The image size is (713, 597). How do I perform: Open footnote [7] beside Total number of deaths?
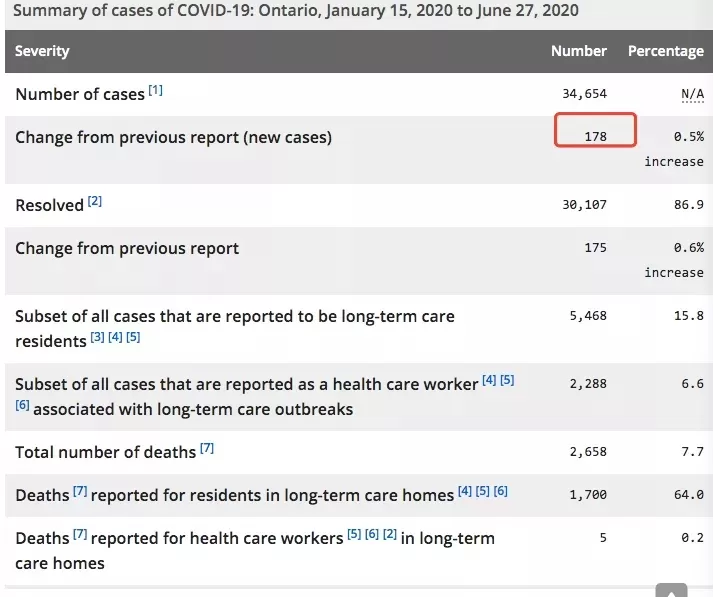tap(207, 448)
